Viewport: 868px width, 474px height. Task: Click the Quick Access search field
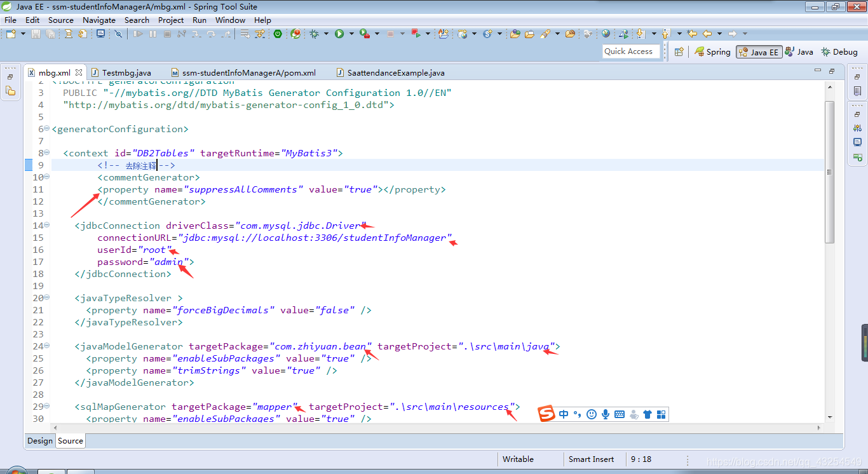tap(631, 51)
